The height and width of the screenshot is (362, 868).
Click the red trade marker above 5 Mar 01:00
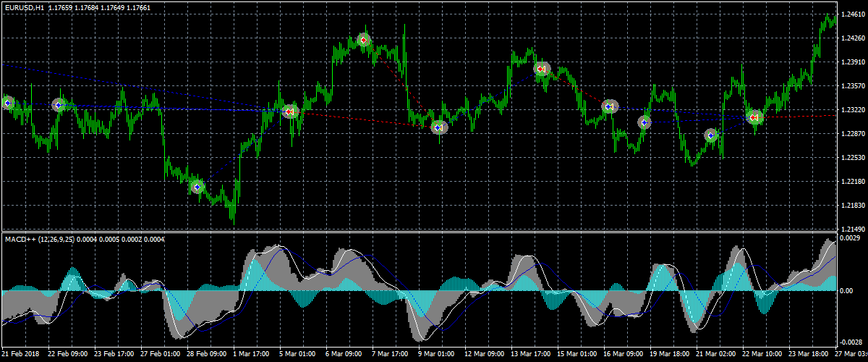pyautogui.click(x=290, y=111)
